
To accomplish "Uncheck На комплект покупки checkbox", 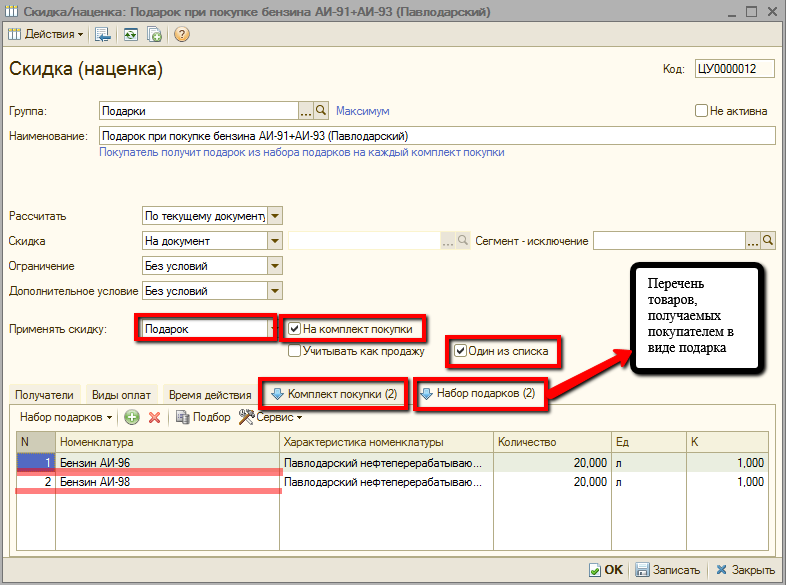I will coord(295,327).
